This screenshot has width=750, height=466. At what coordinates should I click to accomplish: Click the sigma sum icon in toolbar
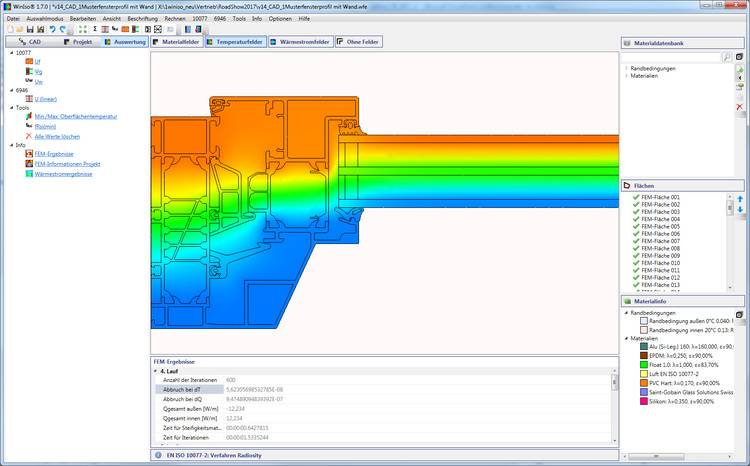pyautogui.click(x=93, y=29)
